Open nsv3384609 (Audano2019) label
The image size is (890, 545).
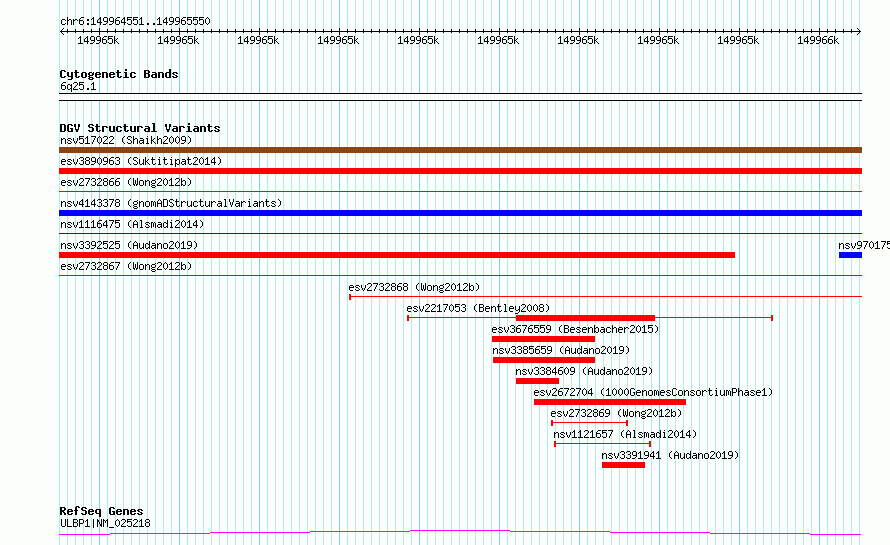coord(584,371)
